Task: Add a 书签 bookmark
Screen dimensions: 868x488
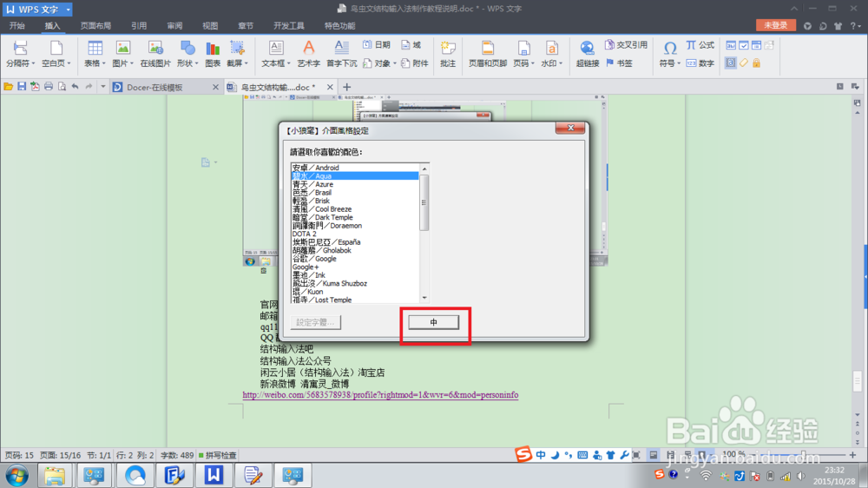Action: (x=619, y=63)
